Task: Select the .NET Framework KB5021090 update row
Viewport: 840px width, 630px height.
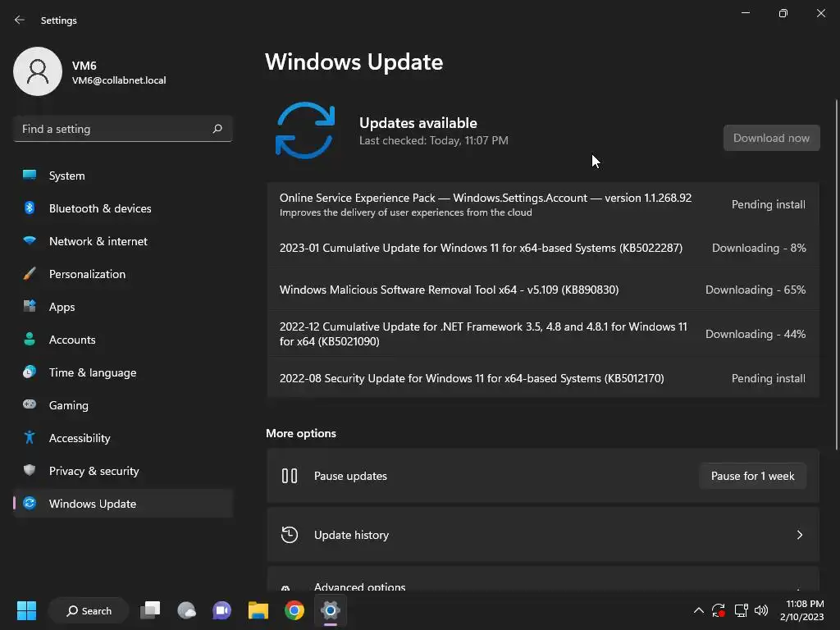Action: tap(543, 334)
